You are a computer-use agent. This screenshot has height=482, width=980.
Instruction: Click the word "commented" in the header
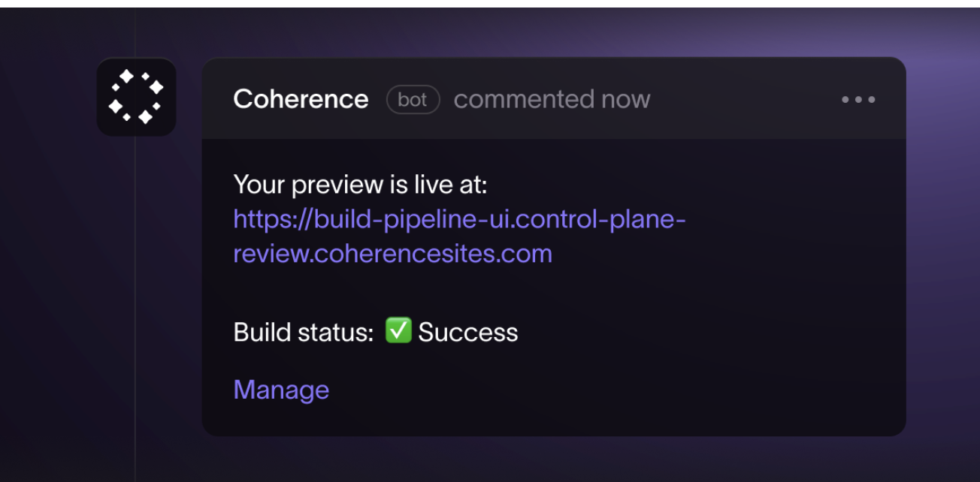pyautogui.click(x=524, y=99)
